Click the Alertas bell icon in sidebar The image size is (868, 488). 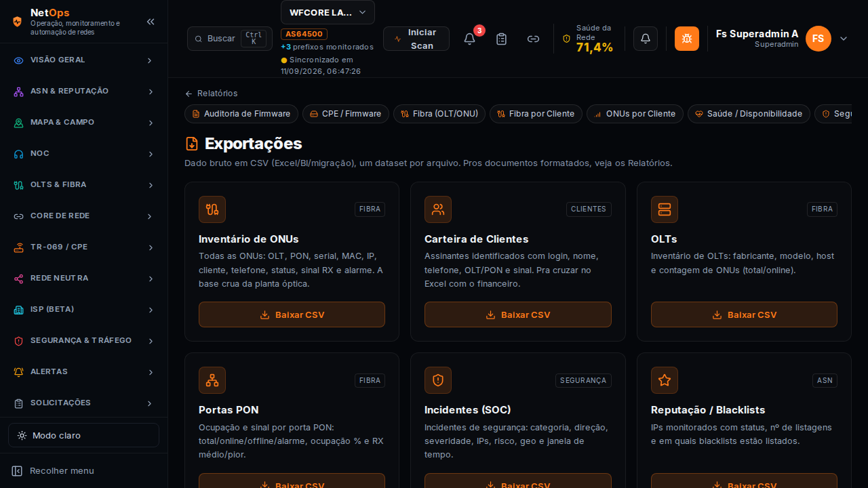click(19, 372)
